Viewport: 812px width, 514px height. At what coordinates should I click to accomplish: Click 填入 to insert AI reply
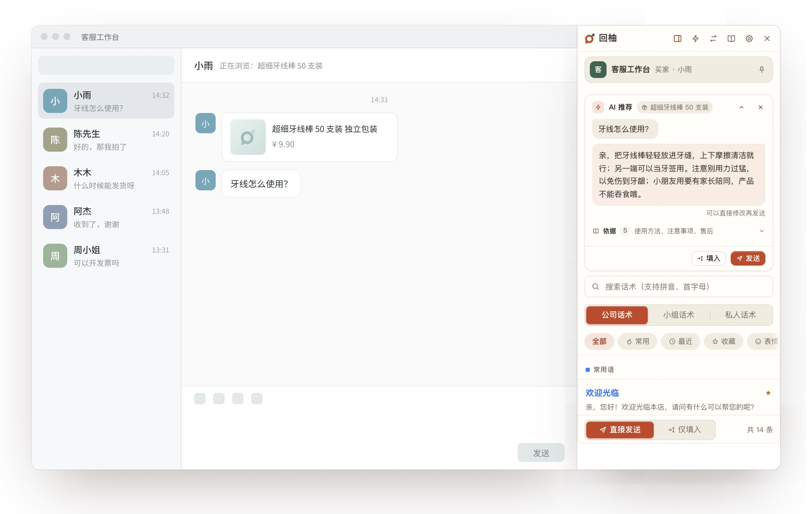(709, 258)
